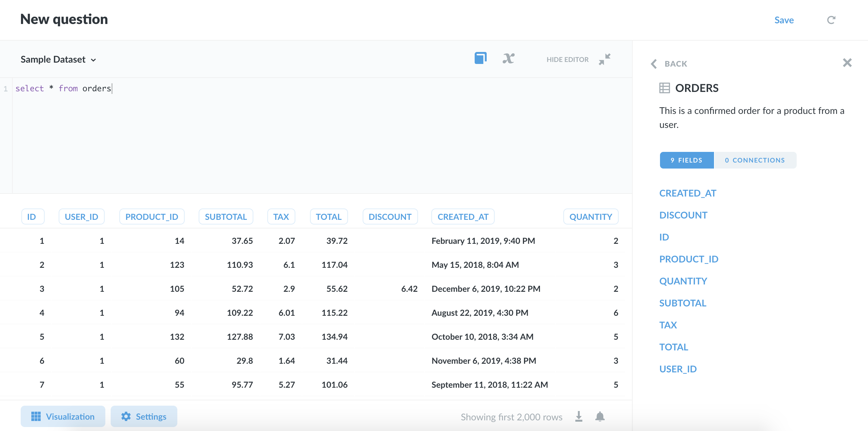Image resolution: width=868 pixels, height=431 pixels.
Task: Switch to the 9 FIELDS tab
Action: pyautogui.click(x=686, y=160)
